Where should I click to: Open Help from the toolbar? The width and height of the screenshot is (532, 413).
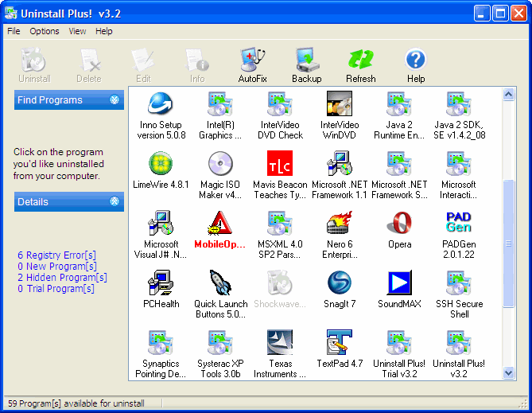click(x=416, y=65)
